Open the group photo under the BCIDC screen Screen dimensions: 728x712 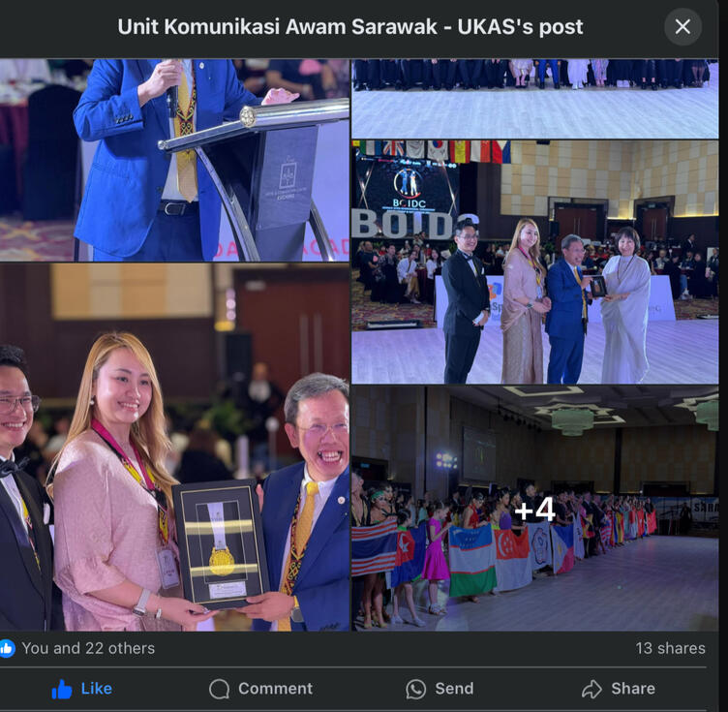tap(534, 263)
